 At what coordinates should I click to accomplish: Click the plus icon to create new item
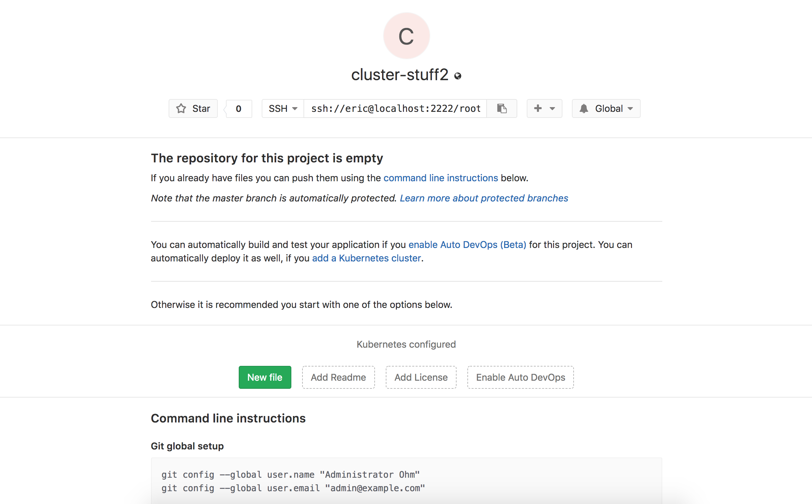click(x=538, y=108)
